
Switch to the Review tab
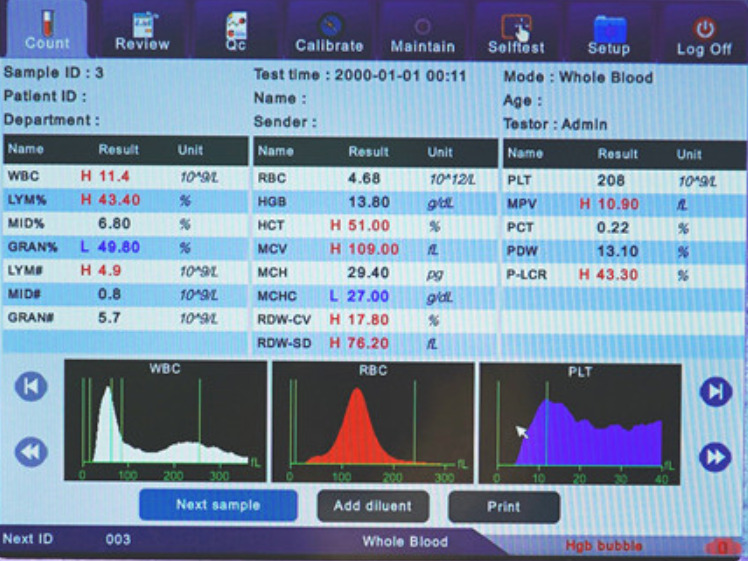point(142,30)
